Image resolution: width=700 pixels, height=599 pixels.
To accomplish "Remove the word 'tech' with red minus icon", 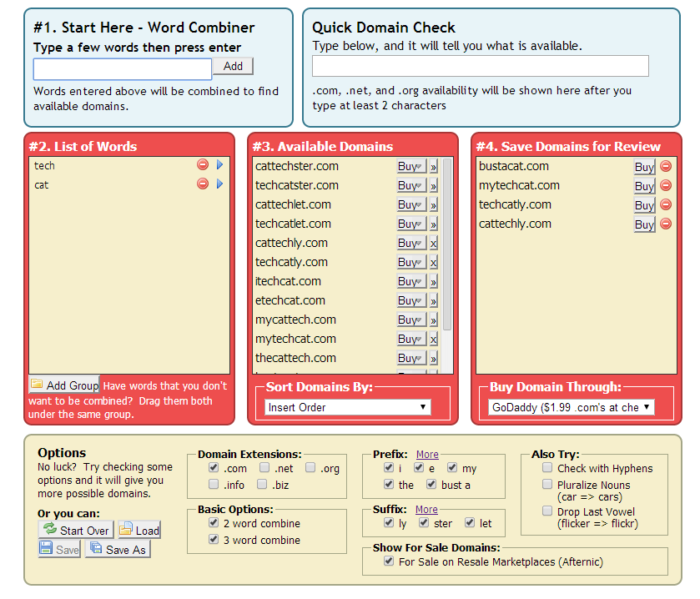I will pos(202,165).
